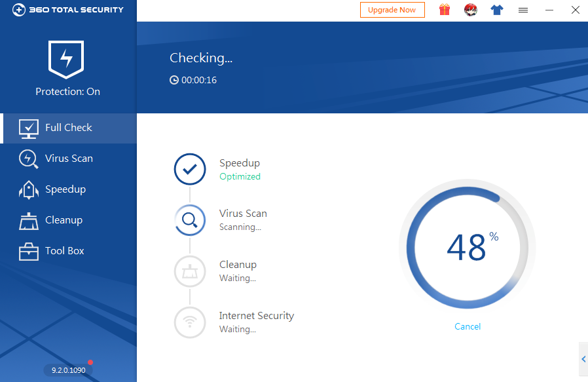Click the green Speedup Optimized checkmark circle
588x382 pixels.
pyautogui.click(x=190, y=169)
